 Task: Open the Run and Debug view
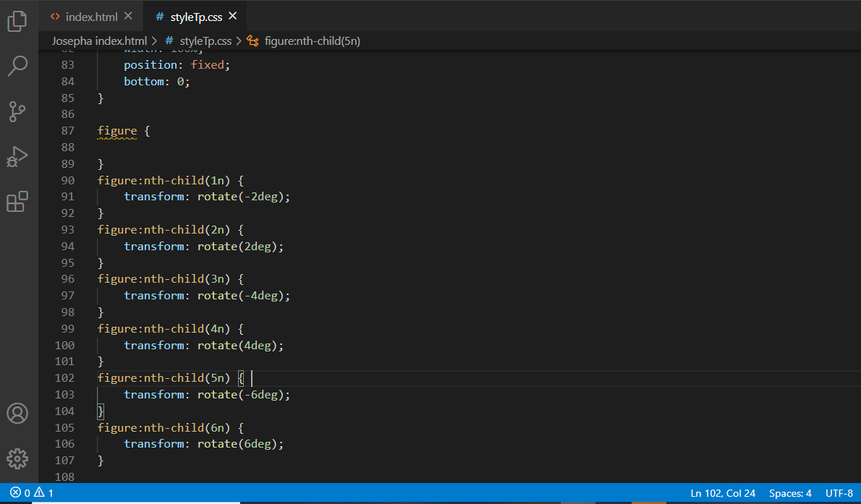pyautogui.click(x=17, y=156)
